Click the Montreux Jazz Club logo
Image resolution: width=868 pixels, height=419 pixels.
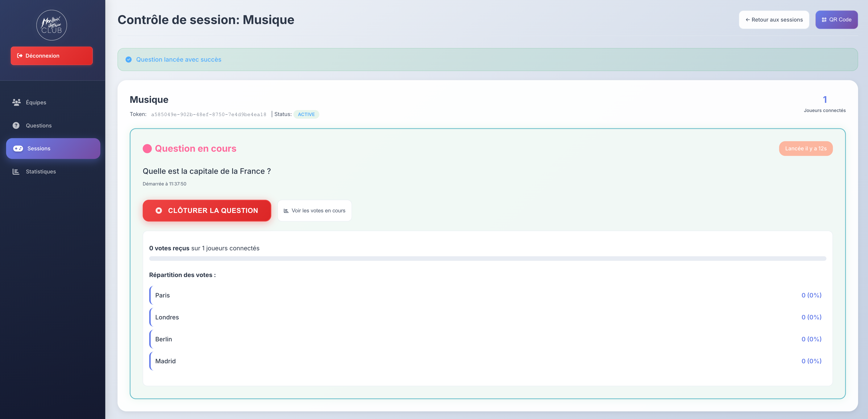51,25
